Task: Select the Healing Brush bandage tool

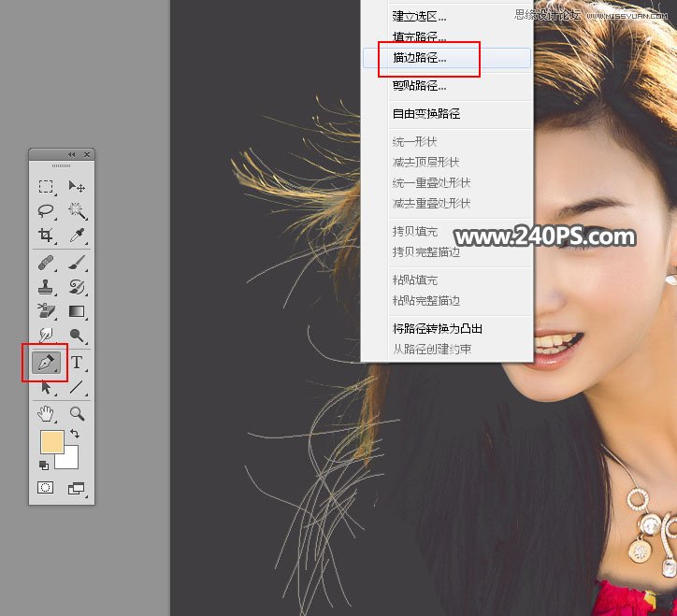Action: click(46, 263)
